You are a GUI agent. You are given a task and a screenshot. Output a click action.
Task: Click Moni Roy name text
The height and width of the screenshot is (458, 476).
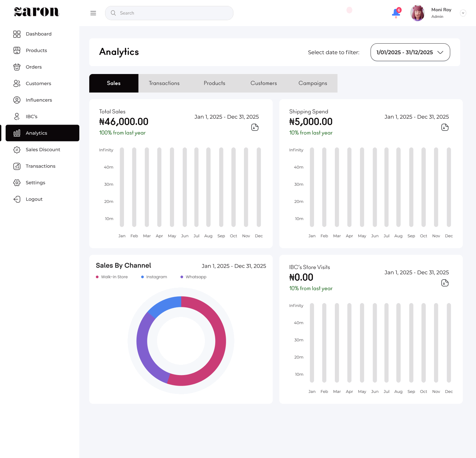coord(441,10)
